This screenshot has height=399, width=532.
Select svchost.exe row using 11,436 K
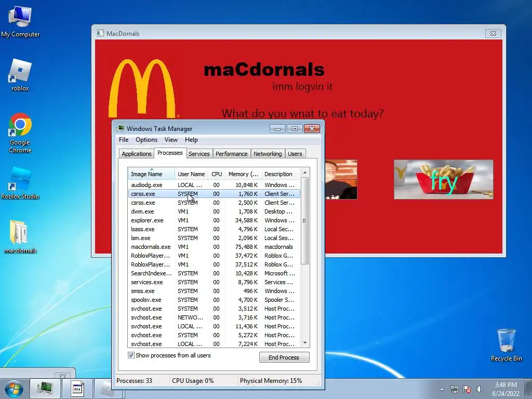214,326
